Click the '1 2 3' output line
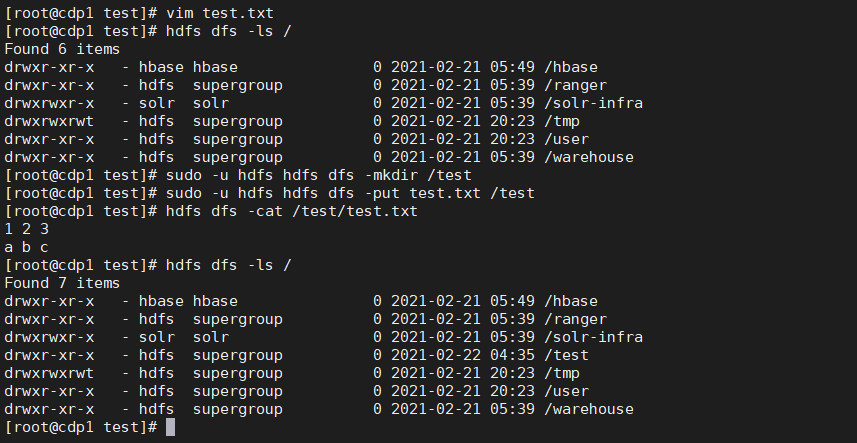The height and width of the screenshot is (443, 857). click(26, 229)
